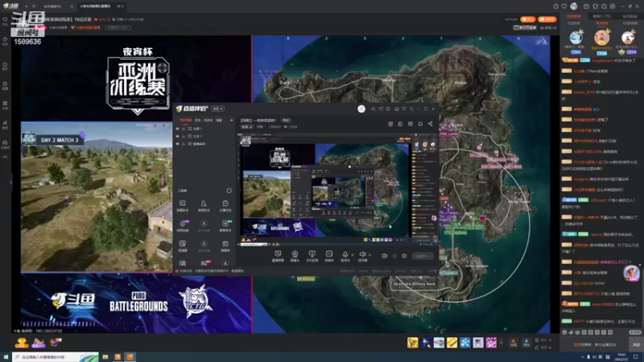The height and width of the screenshot is (362, 644).
Task: Click the chat input field in the Douyu panel
Action: pos(594,344)
